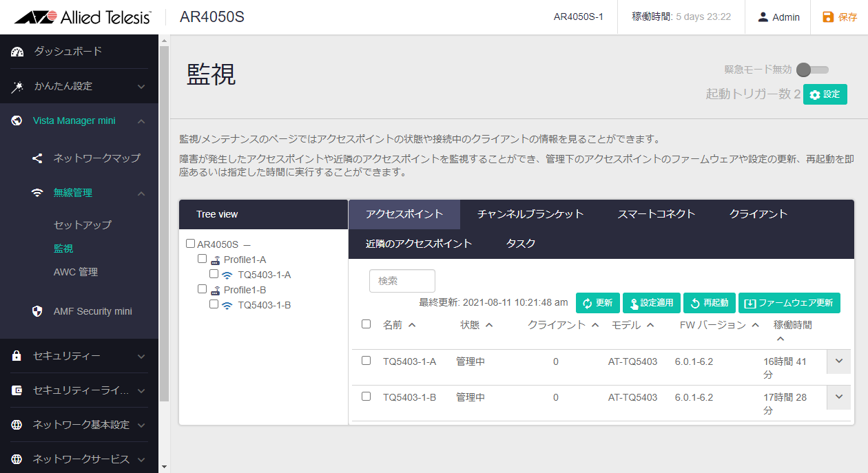Click the Vista Manager mini globe icon
Screen dimensions: 868x473
coord(18,121)
